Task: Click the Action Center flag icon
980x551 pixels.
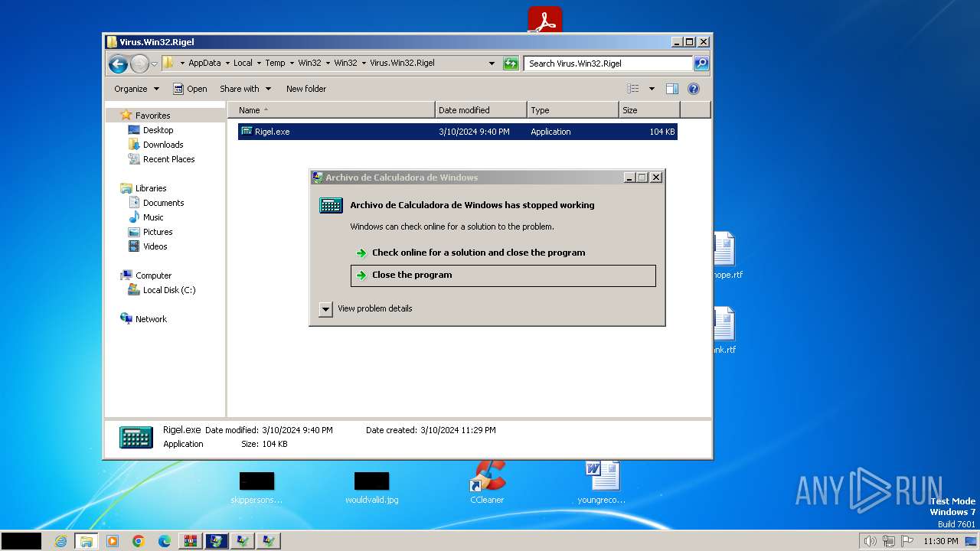Action: (906, 541)
